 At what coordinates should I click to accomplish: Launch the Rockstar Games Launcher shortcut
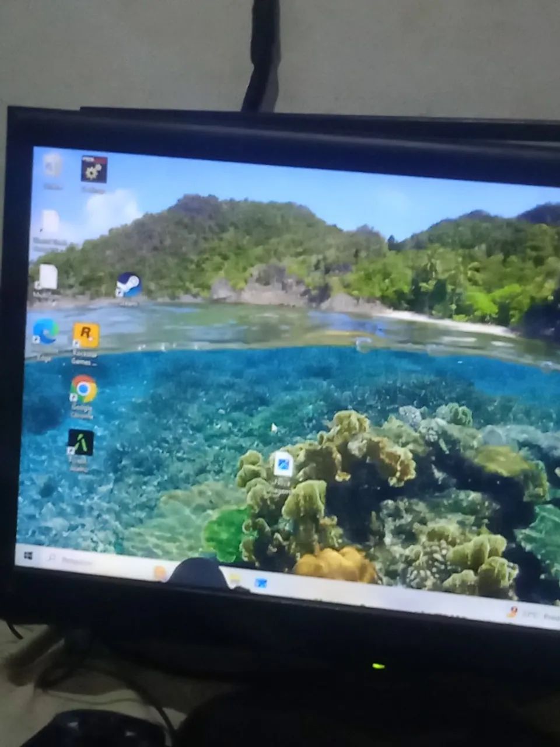86,336
